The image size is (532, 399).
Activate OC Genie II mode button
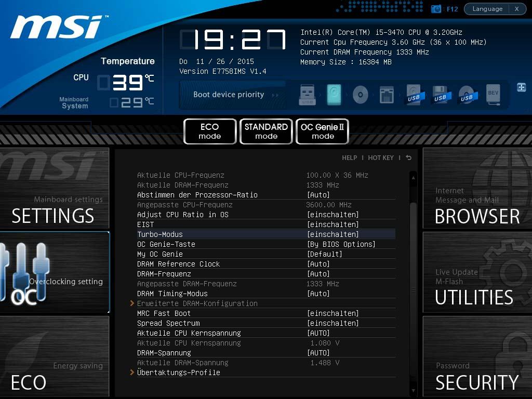point(322,131)
